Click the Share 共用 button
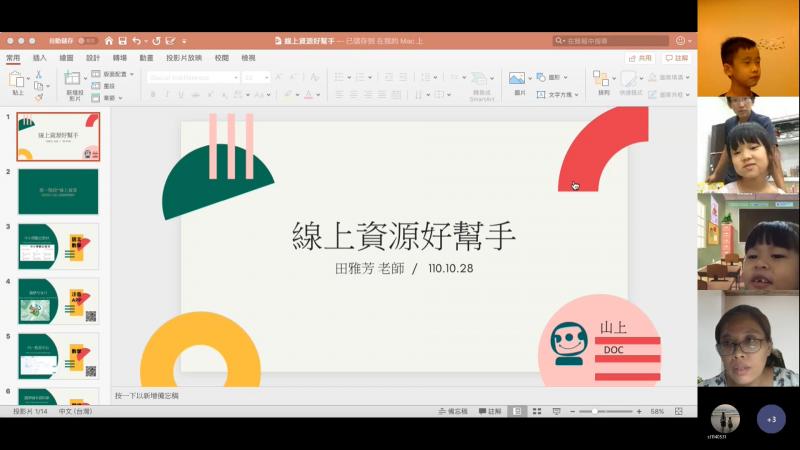800x450 pixels. [640, 58]
